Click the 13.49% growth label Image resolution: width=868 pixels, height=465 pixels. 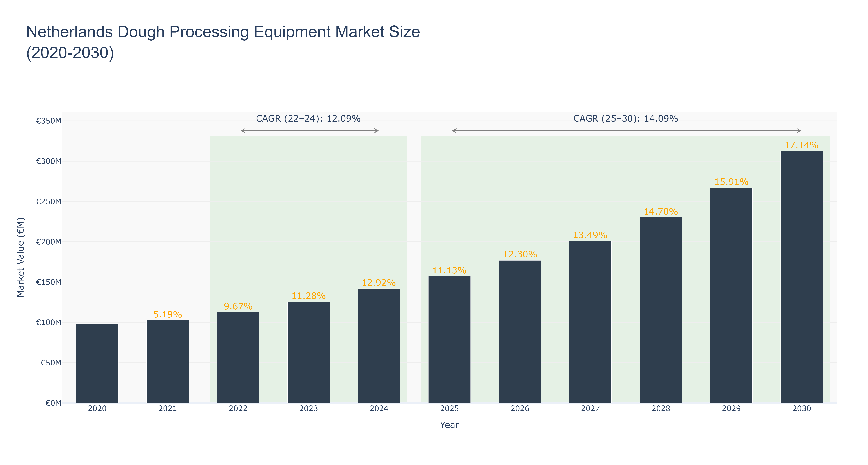(590, 235)
